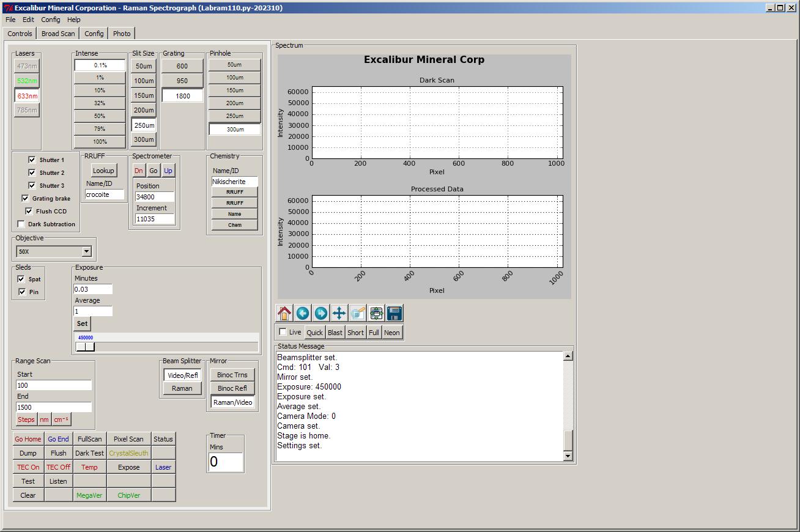Click the Chem button in Chemistry
This screenshot has height=532, width=800.
235,225
